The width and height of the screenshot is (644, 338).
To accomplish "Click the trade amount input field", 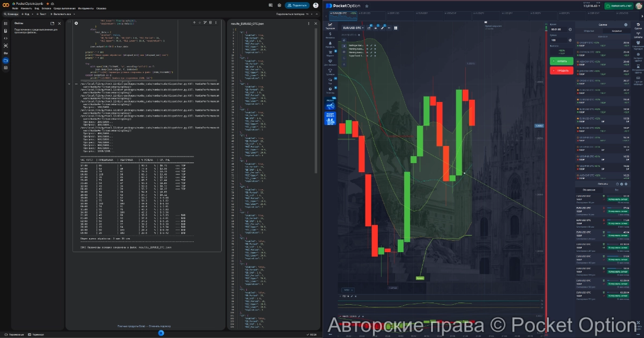I will pyautogui.click(x=558, y=40).
